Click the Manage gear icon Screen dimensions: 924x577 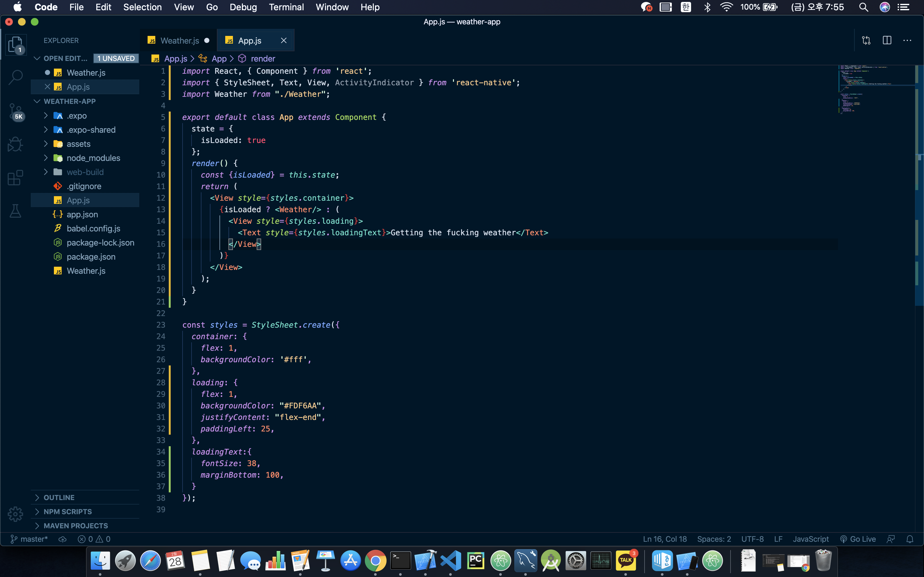coord(15,514)
